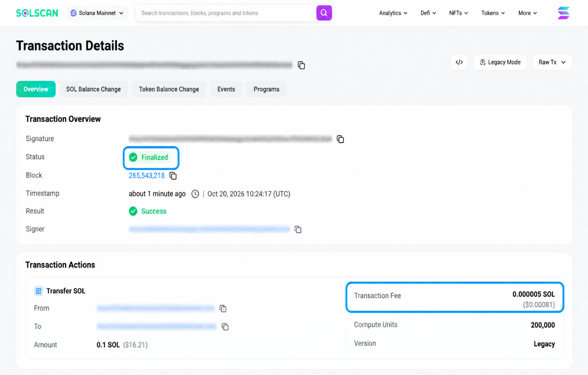Screen dimensions: 588x375
Task: Expand the NFTs menu
Action: click(x=458, y=13)
